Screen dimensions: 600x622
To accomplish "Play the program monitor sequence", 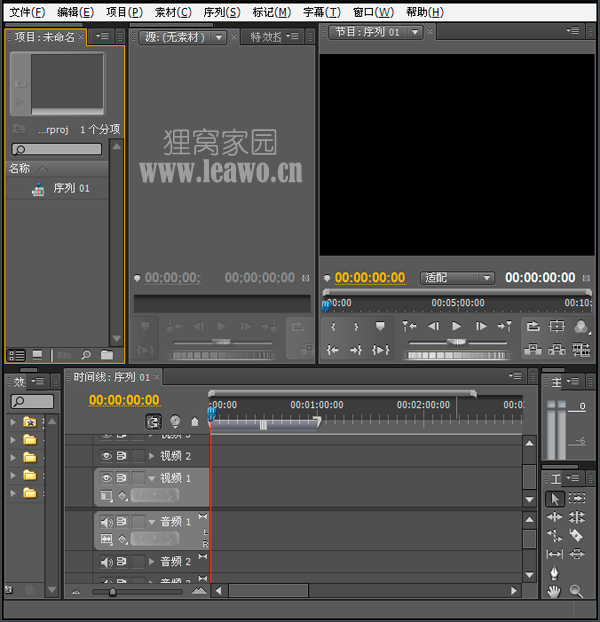I will pos(456,326).
